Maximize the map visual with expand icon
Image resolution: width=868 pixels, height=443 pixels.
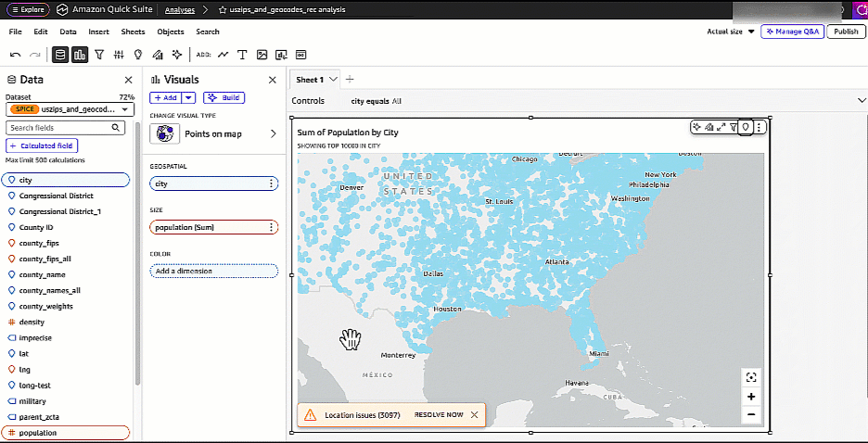721,127
